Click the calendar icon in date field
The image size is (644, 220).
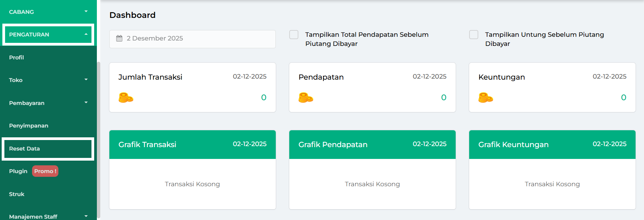(x=119, y=38)
